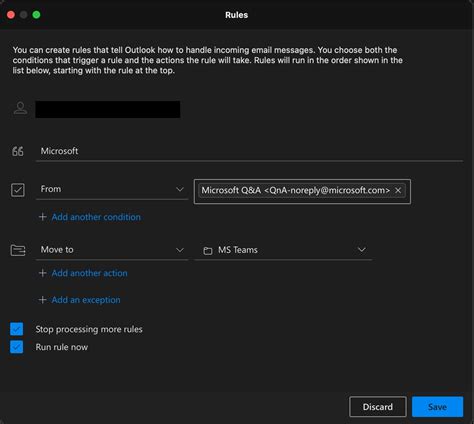Save the rule

[437, 407]
